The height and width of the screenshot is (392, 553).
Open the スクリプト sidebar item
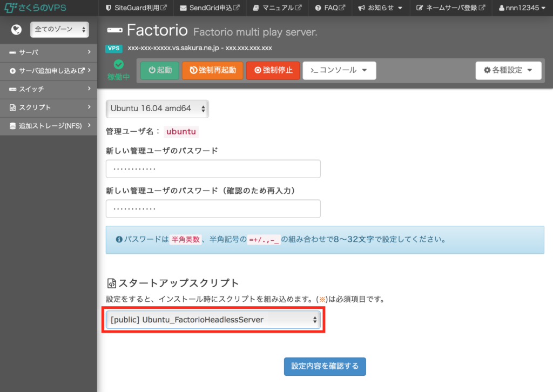49,107
